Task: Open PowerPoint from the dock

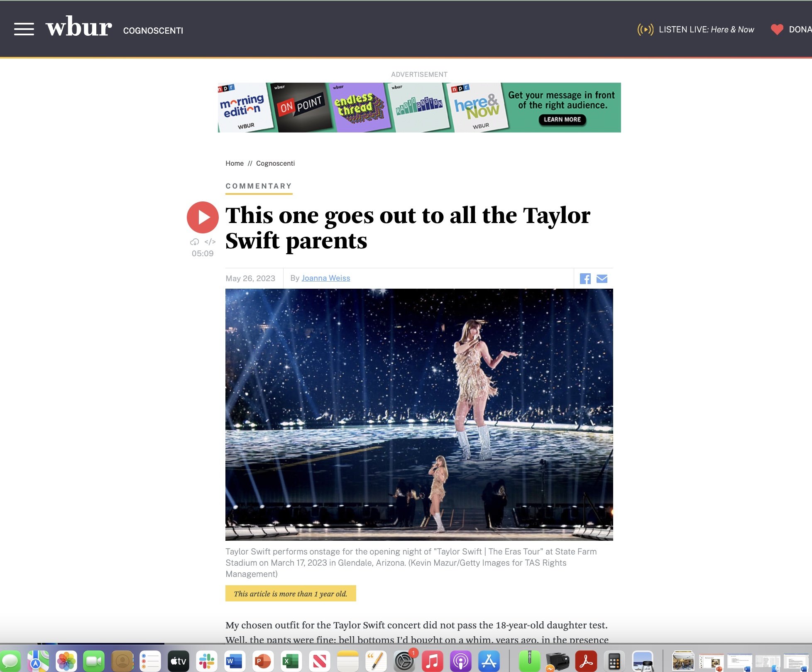Action: 263,661
